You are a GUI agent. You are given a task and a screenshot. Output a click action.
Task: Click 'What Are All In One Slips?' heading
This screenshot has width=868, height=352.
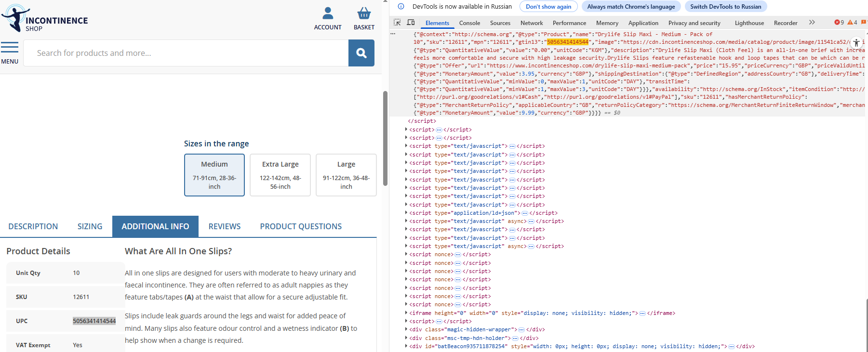tap(178, 251)
